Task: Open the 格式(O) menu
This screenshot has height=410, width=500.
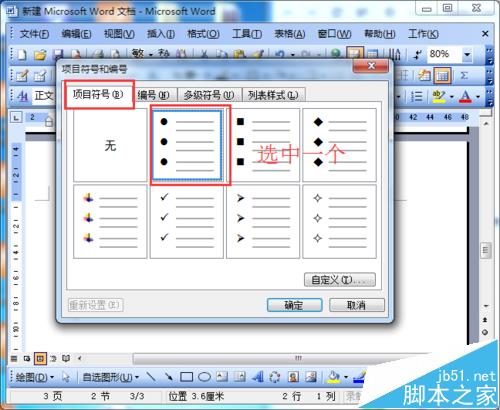Action: [x=203, y=34]
